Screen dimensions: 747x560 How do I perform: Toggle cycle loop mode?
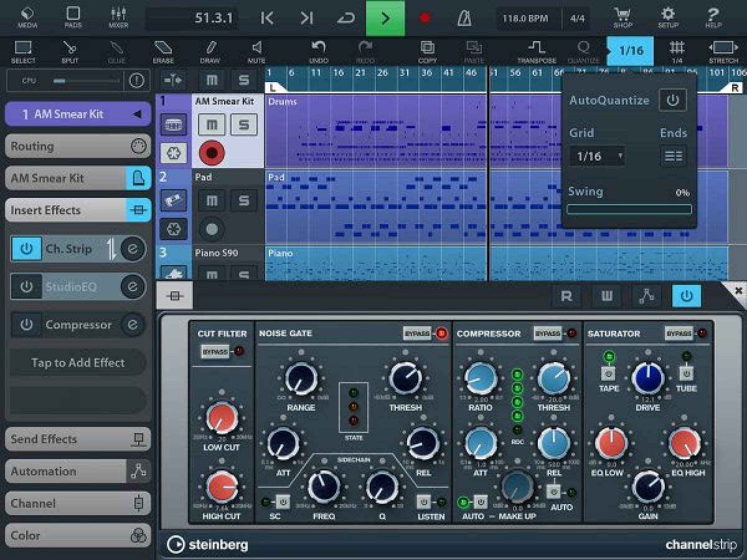click(x=345, y=18)
